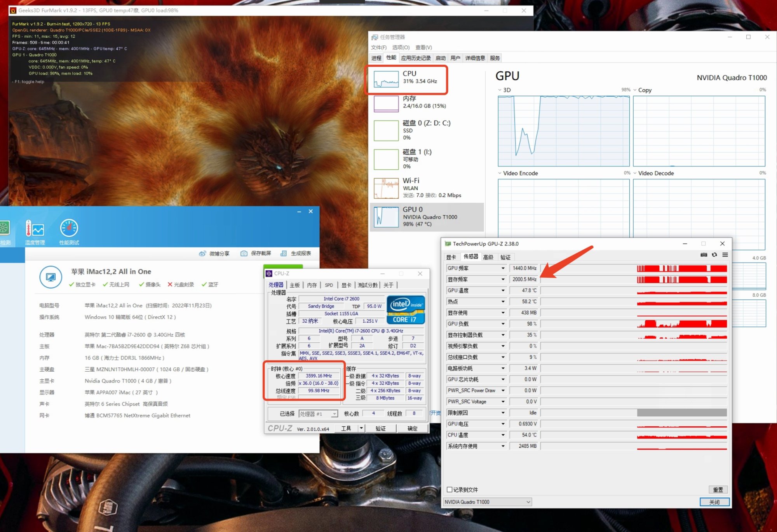
Task: Switch to 测试分数 tab in CPU-Z
Action: [x=368, y=285]
